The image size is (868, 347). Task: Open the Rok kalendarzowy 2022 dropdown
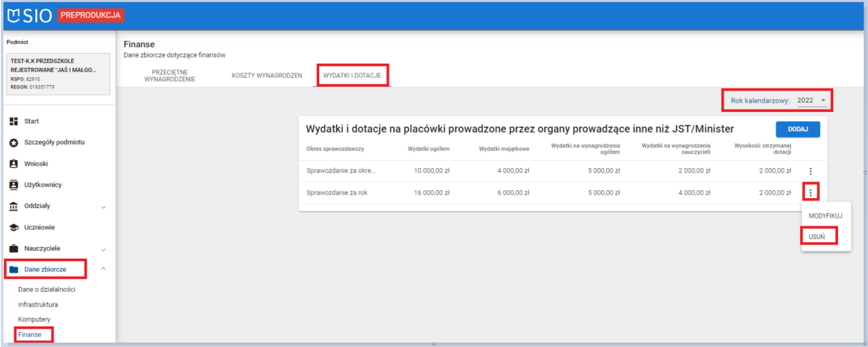tap(811, 100)
